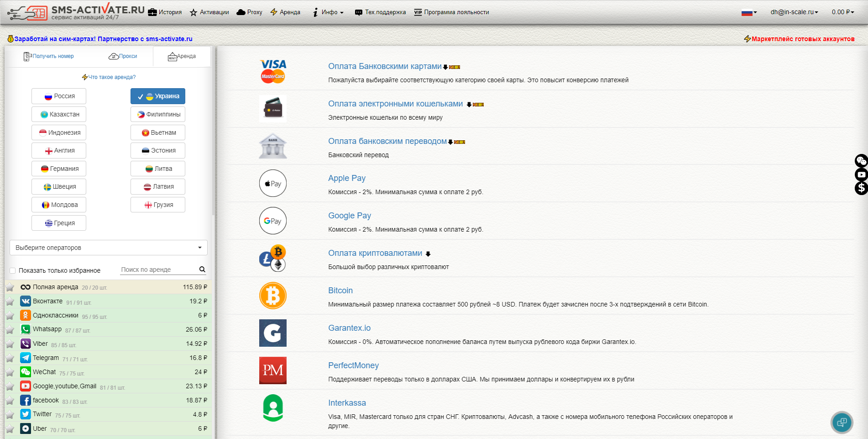Click the Google,youtube,Gmail service icon
The image size is (868, 439).
tap(26, 386)
